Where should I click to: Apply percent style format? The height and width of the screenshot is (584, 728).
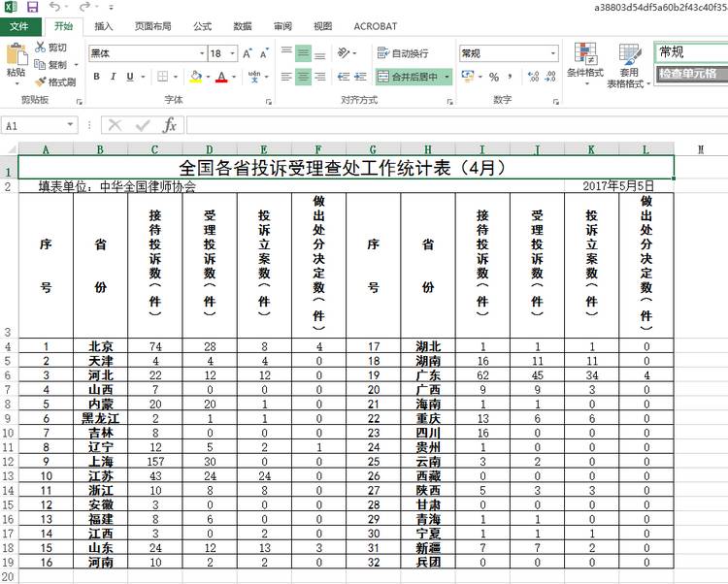(494, 77)
